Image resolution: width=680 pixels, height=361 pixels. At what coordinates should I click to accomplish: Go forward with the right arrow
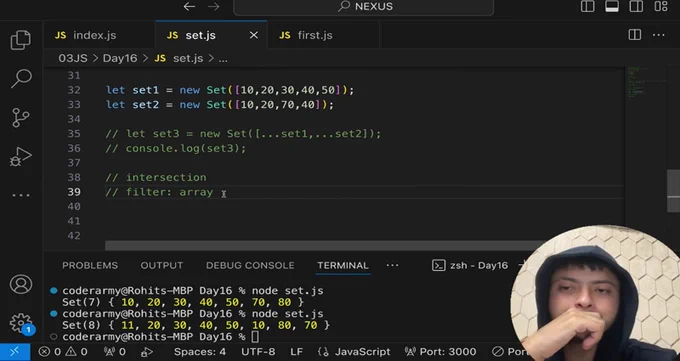(x=214, y=7)
